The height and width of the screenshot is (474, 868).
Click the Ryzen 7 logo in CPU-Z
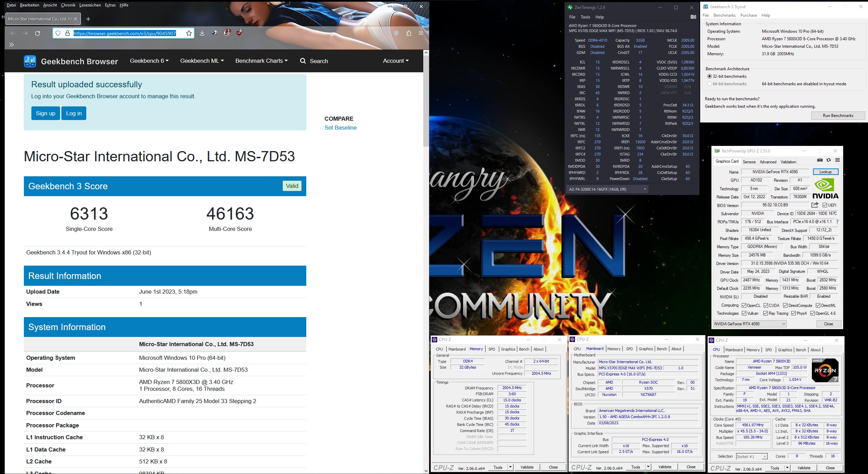825,370
